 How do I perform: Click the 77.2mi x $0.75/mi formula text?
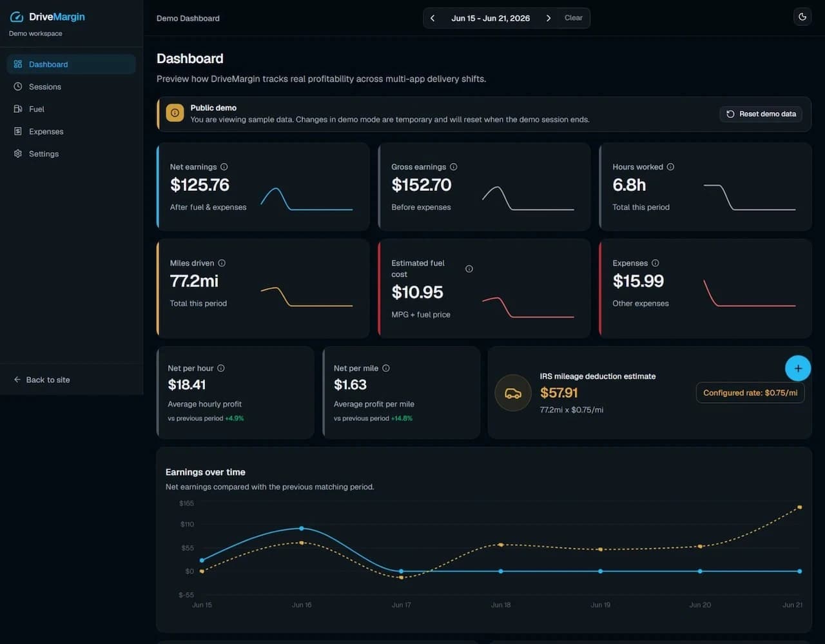[572, 410]
